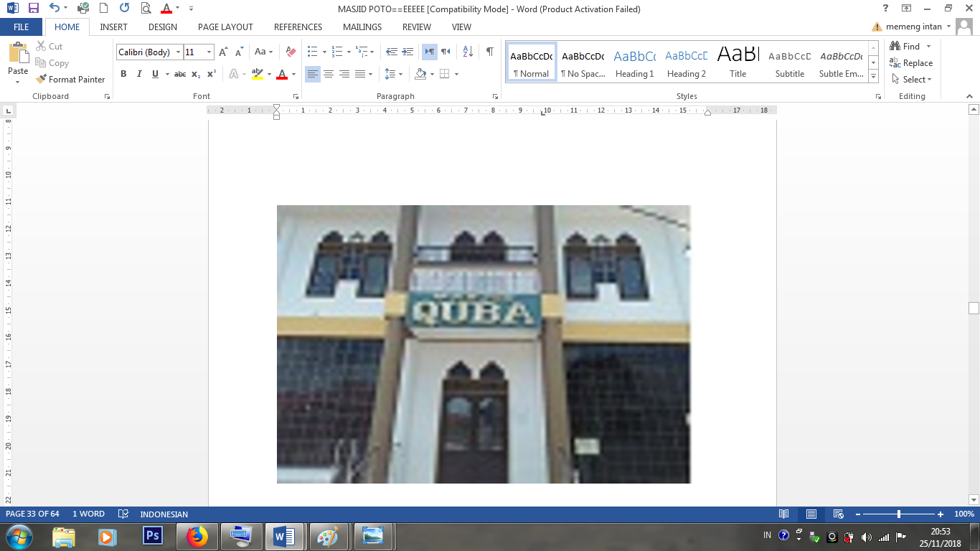Align text to the left
980x551 pixels.
point(313,74)
